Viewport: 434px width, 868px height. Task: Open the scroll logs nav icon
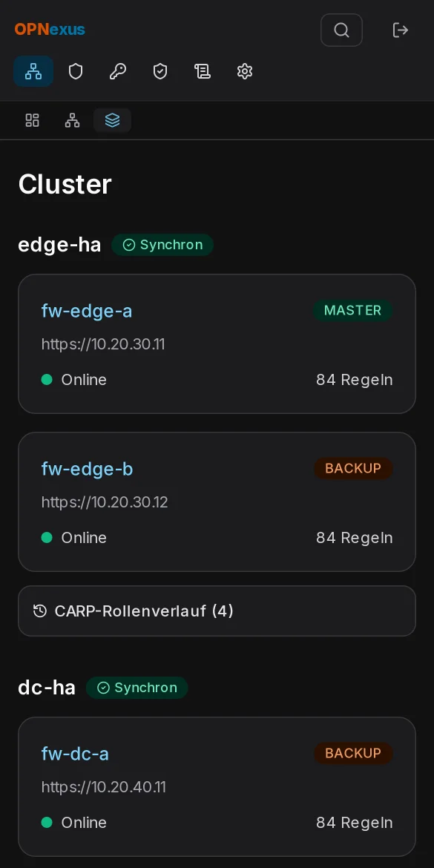pyautogui.click(x=202, y=71)
